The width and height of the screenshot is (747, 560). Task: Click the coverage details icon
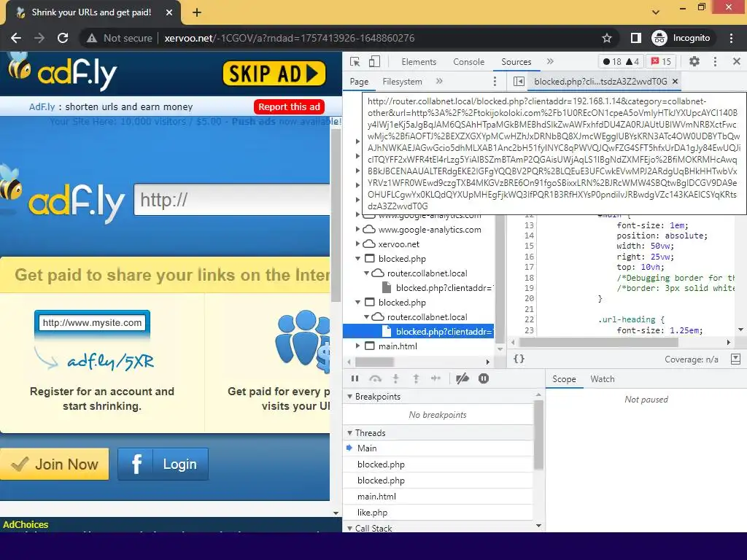coord(735,359)
